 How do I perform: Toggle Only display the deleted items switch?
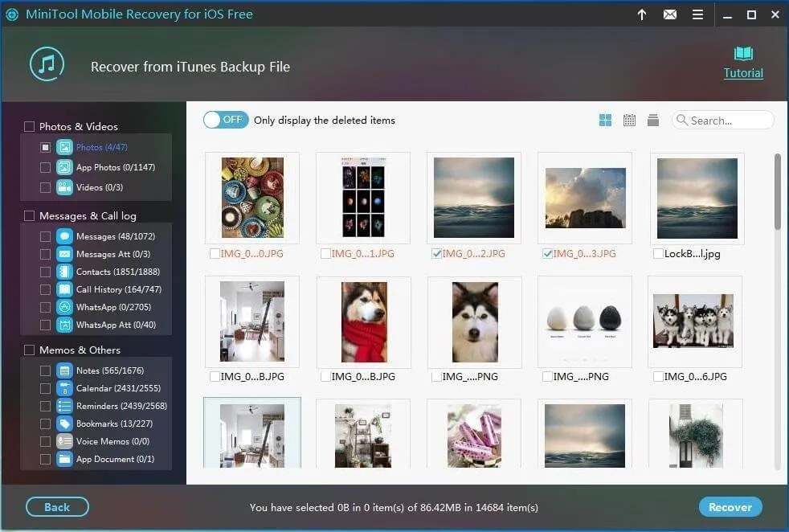click(x=226, y=120)
